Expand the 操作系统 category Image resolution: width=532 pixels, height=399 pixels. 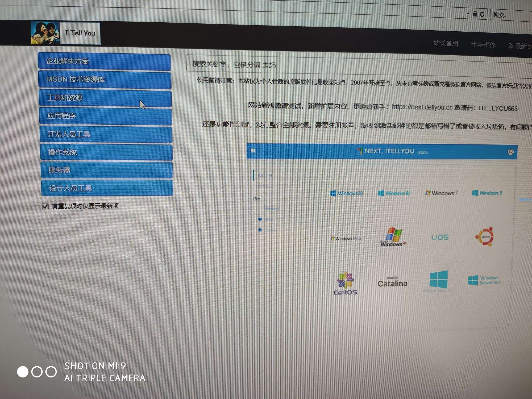coord(107,152)
